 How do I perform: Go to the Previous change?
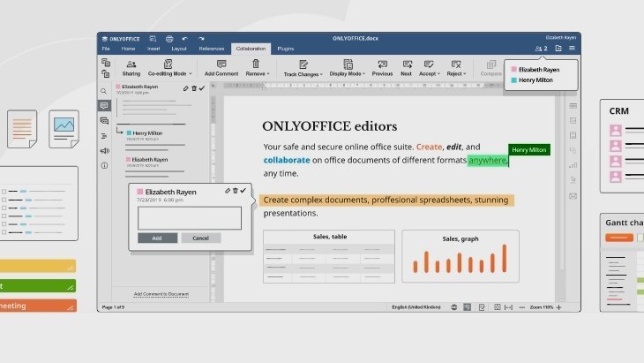(382, 68)
